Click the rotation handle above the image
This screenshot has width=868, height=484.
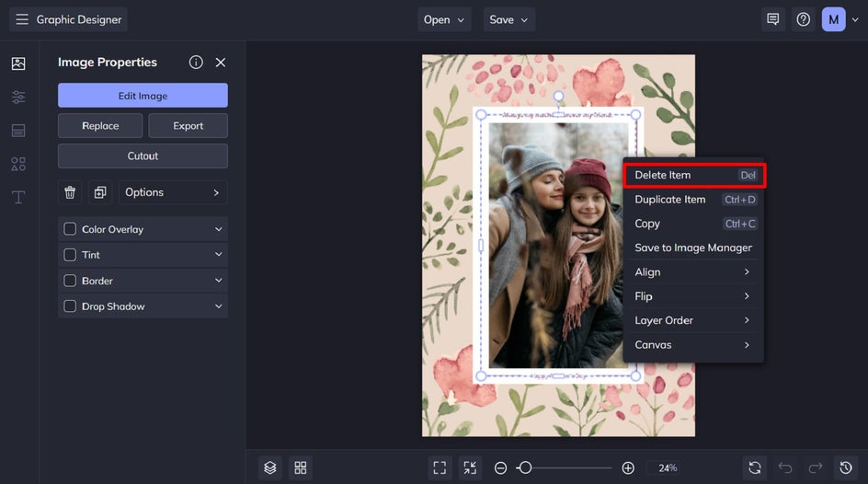point(558,97)
